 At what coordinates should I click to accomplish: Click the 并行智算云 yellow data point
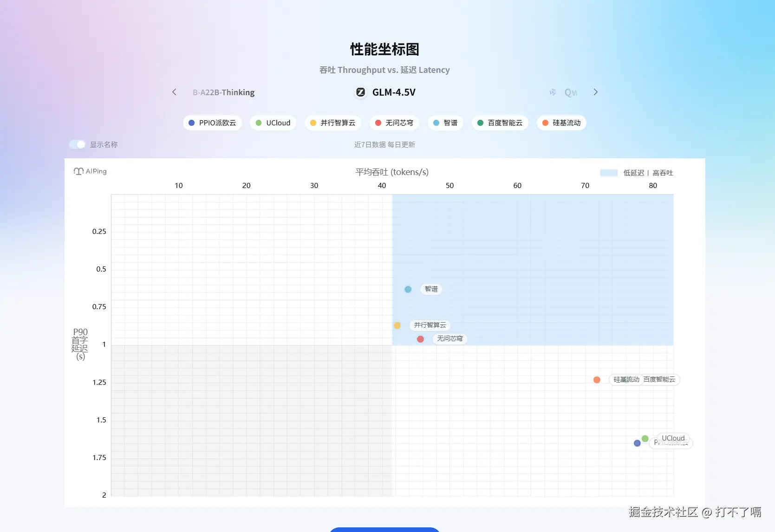tap(397, 325)
